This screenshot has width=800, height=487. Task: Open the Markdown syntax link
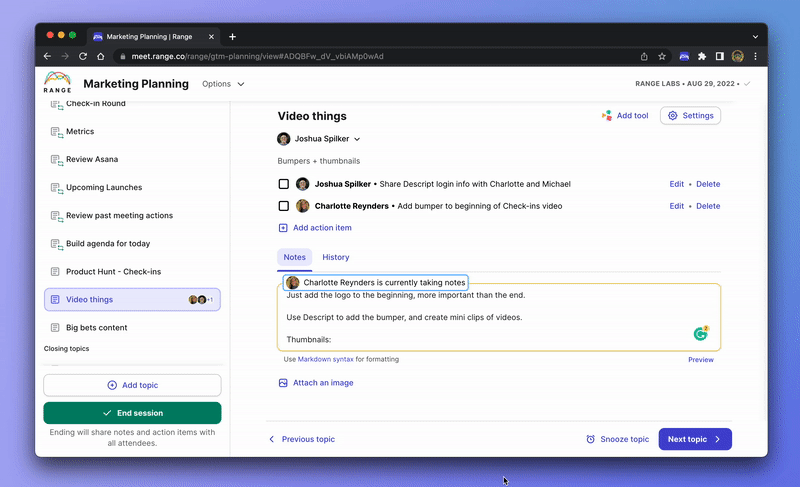pos(326,359)
